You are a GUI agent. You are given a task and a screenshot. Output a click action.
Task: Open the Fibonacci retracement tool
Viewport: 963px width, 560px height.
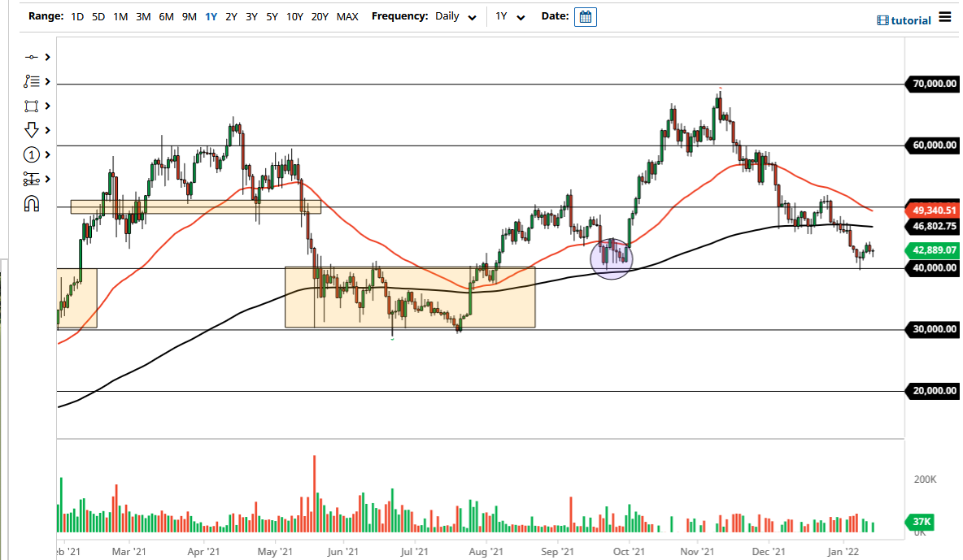33,81
